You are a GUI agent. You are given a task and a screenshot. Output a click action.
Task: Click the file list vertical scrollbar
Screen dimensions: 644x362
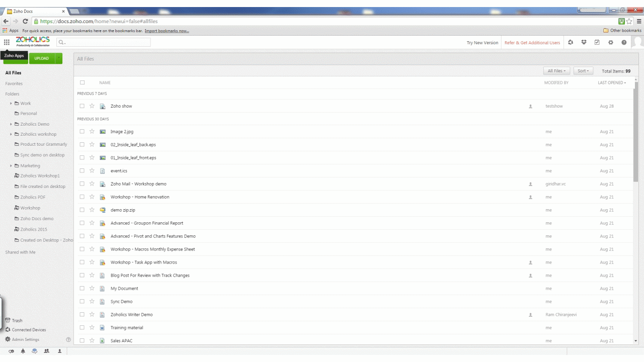tap(635, 131)
